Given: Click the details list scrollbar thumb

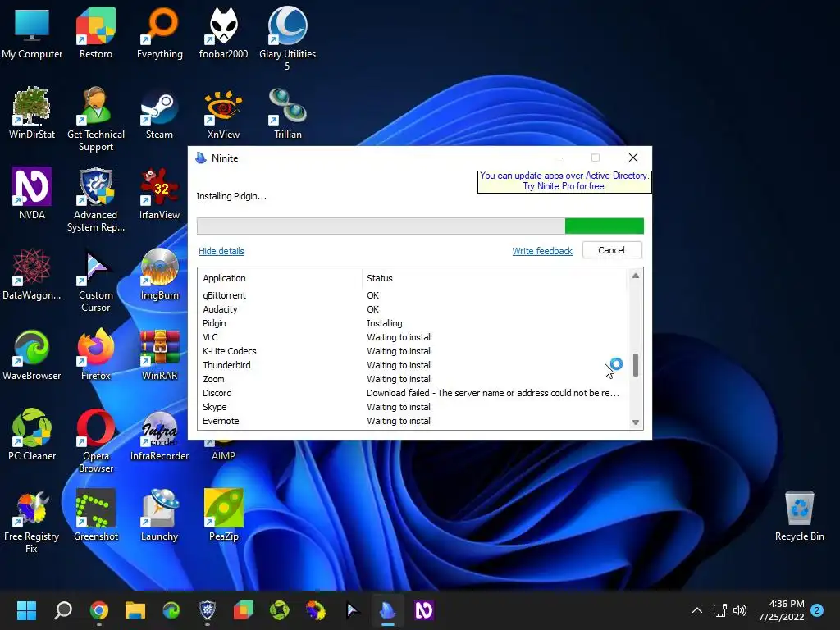Looking at the screenshot, I should click(636, 365).
